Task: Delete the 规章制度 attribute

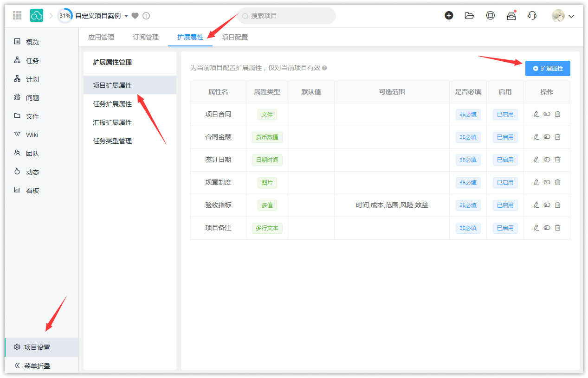Action: point(557,182)
